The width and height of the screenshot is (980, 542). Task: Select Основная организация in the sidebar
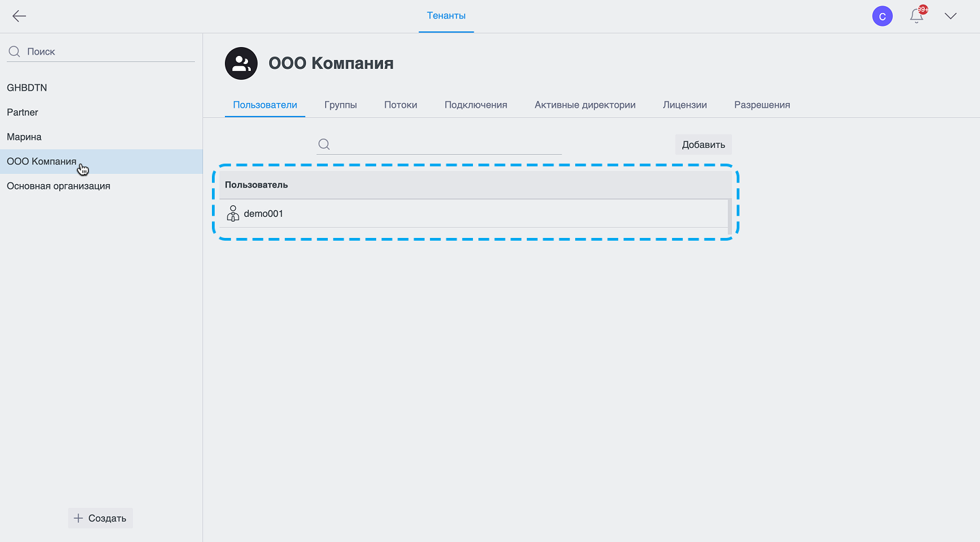(x=101, y=186)
